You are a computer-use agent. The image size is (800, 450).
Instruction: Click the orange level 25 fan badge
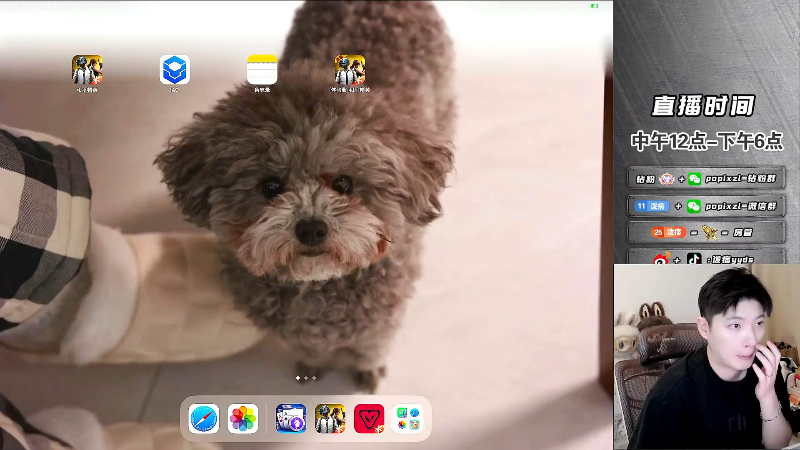pyautogui.click(x=668, y=232)
